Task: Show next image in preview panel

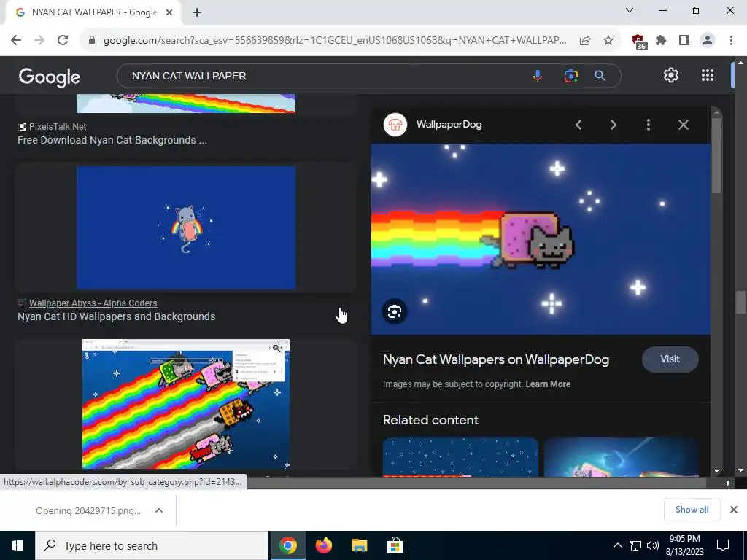Action: (x=613, y=125)
